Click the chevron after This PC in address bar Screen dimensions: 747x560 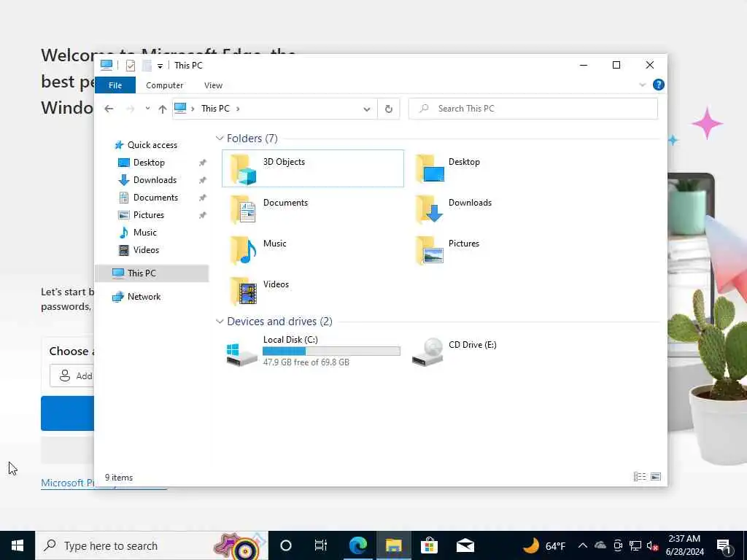click(x=238, y=109)
